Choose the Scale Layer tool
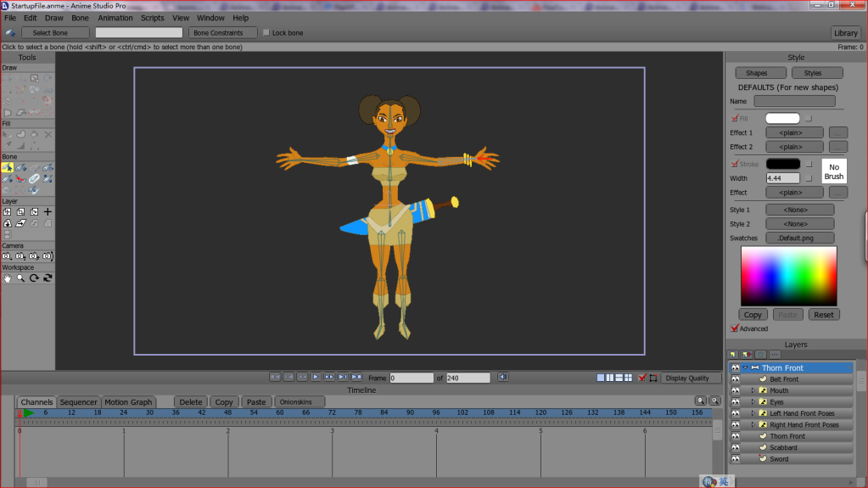The image size is (868, 488). pyautogui.click(x=20, y=211)
